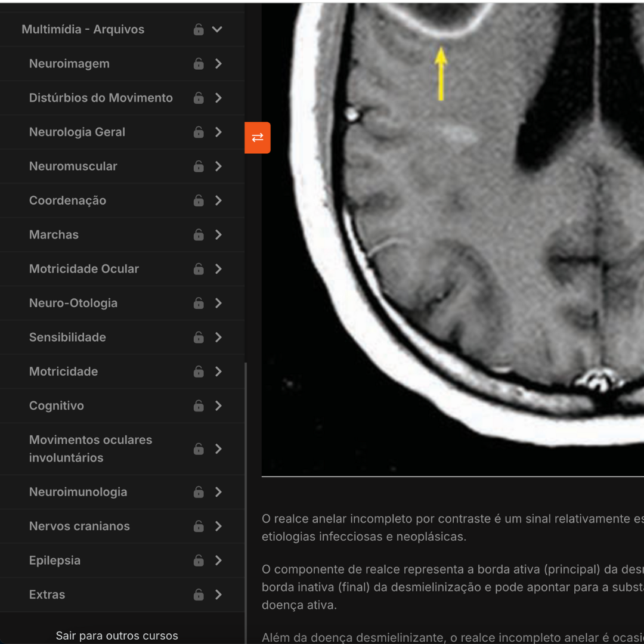Click the lock icon beside Distúrbios do Movimento

pos(199,98)
